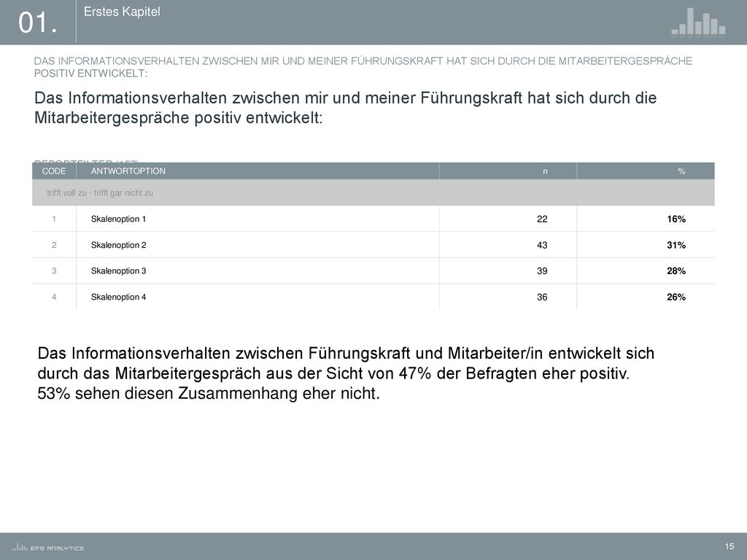Click the 'n' column header
The image size is (747, 560).
(x=545, y=171)
